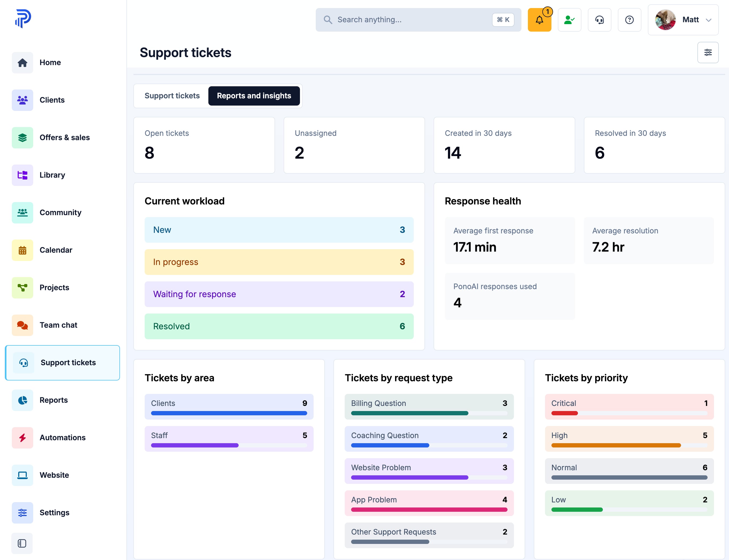
Task: Open the Clients people icon
Action: pos(22,100)
